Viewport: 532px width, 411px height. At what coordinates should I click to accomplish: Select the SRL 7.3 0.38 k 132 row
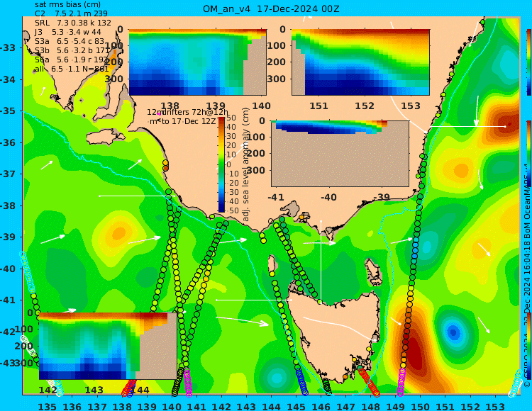pos(73,23)
